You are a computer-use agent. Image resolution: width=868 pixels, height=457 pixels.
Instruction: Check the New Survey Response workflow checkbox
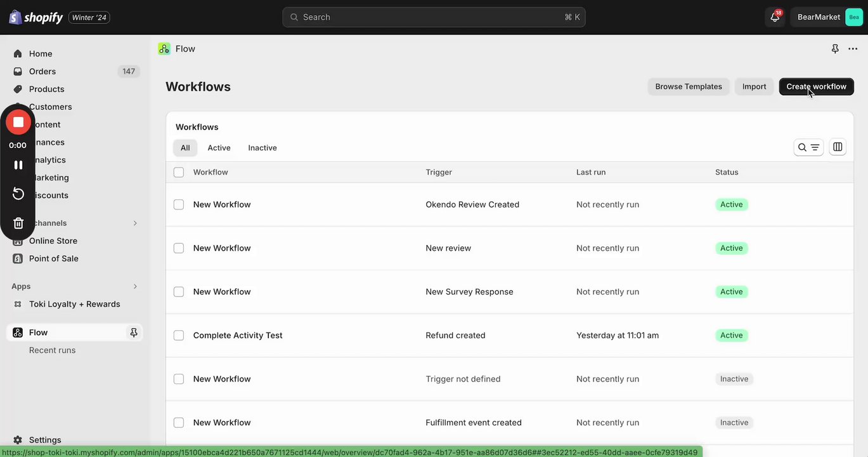(179, 292)
